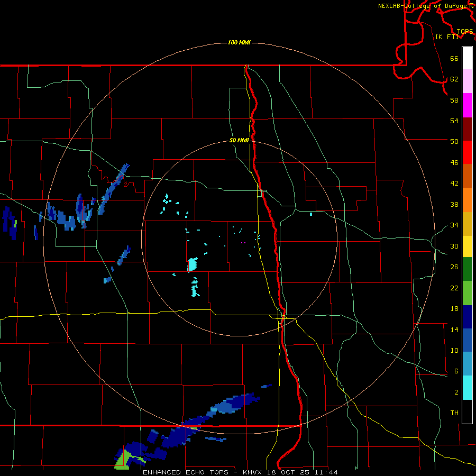Click the legend value 46
The image size is (476, 476).
(454, 163)
